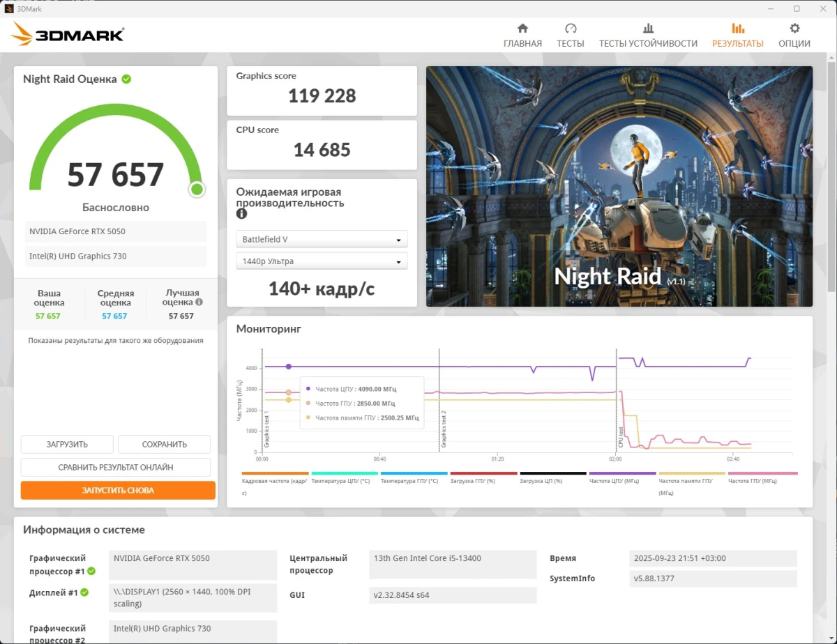Click СРАВНИТЬ РЕЗУЛЬТАТ ОНЛАЙН
Screen dimensions: 837x644
pos(116,467)
